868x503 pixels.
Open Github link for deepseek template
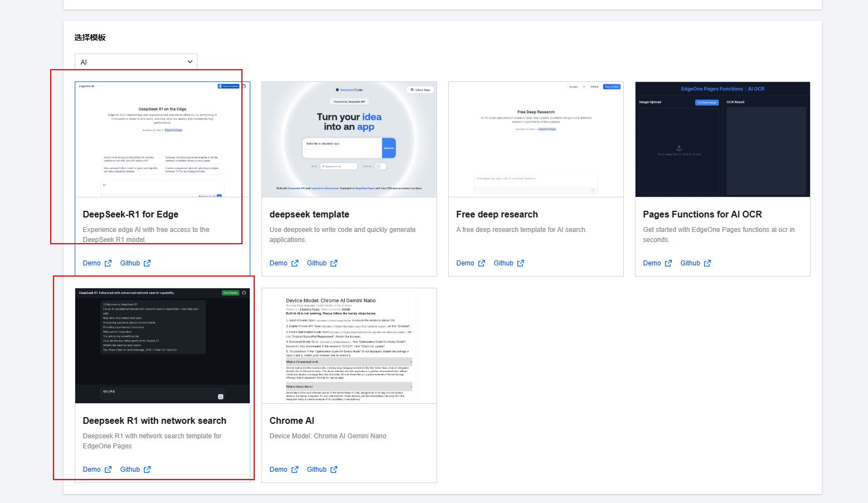317,263
